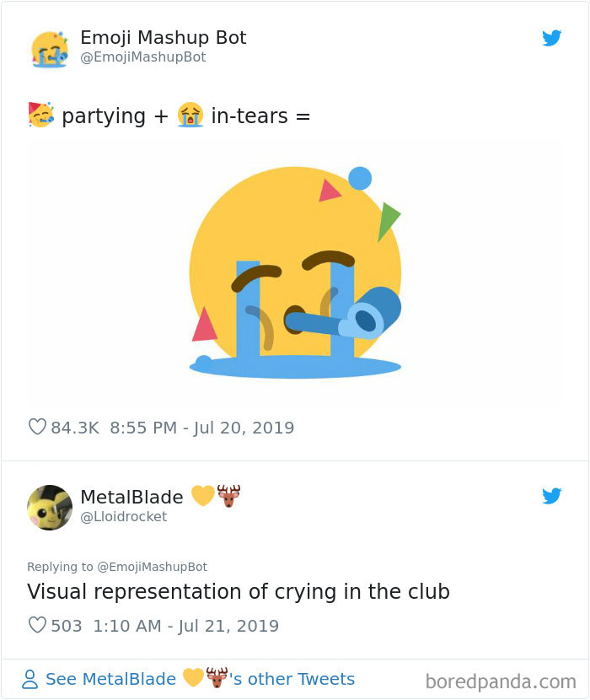Click the Twitter bird icon on top tweet
Image resolution: width=590 pixels, height=700 pixels.
click(552, 38)
